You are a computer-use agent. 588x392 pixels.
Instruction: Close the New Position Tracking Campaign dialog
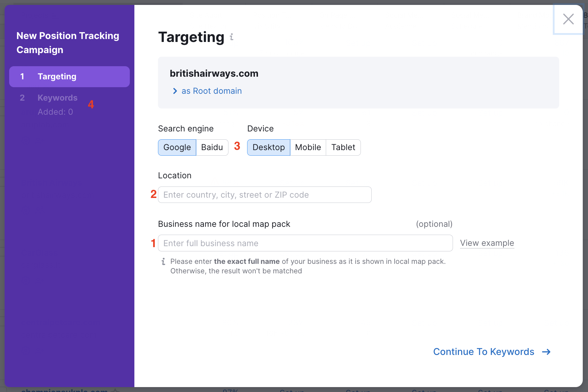pos(568,19)
